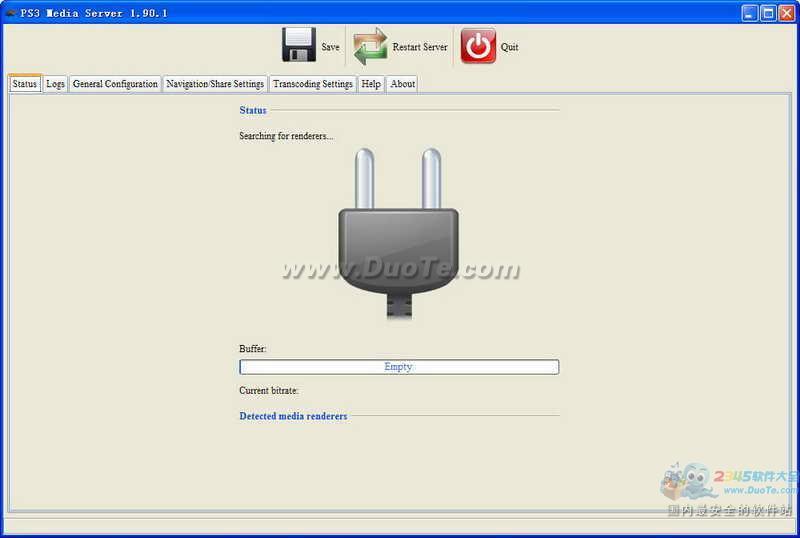The height and width of the screenshot is (538, 800).
Task: Click the Restart Server arrows icon
Action: (370, 46)
